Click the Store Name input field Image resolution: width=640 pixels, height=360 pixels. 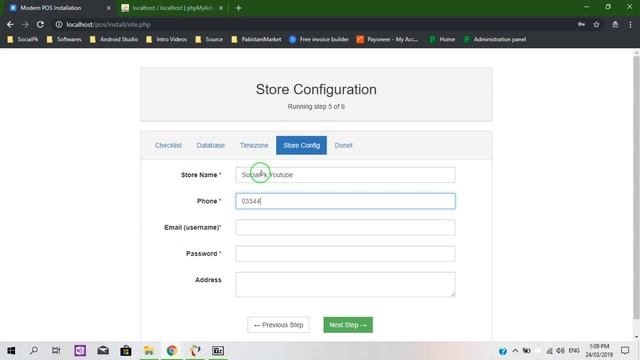click(345, 175)
